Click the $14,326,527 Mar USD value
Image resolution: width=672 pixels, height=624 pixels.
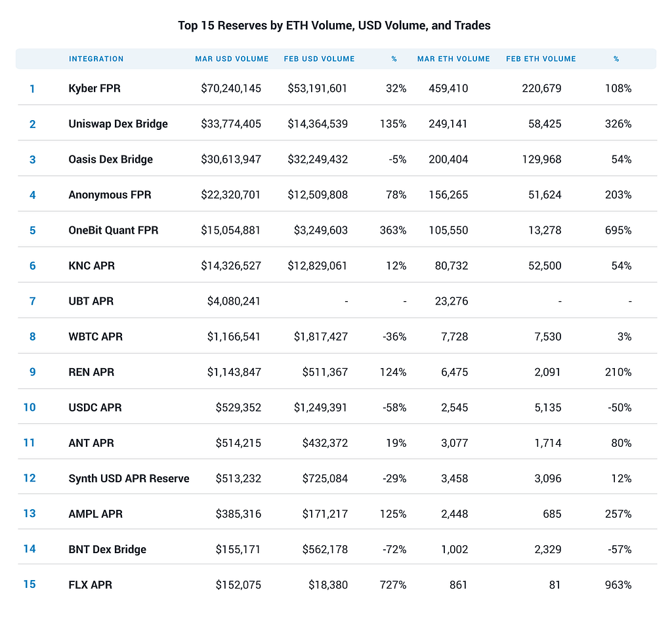231,266
